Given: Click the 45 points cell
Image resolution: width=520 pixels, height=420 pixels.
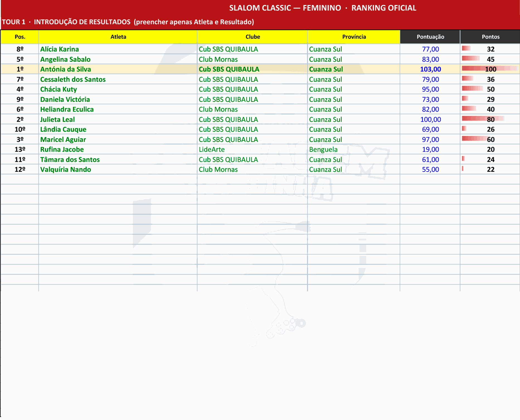Looking at the screenshot, I should 490,59.
